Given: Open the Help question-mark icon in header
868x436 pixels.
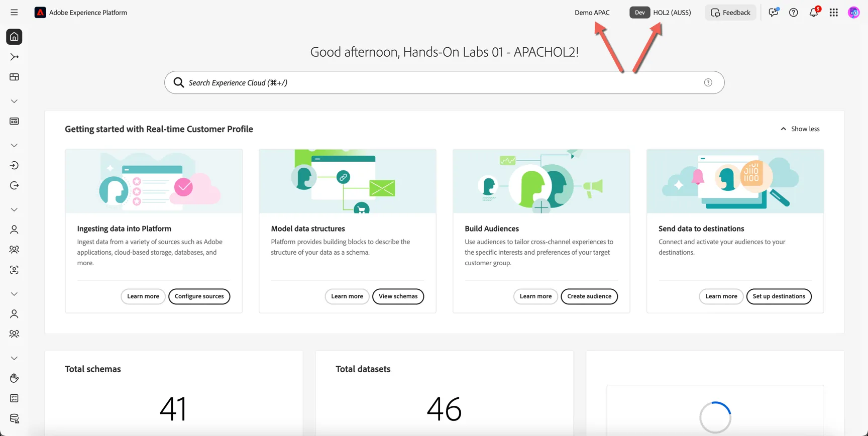Looking at the screenshot, I should 794,13.
